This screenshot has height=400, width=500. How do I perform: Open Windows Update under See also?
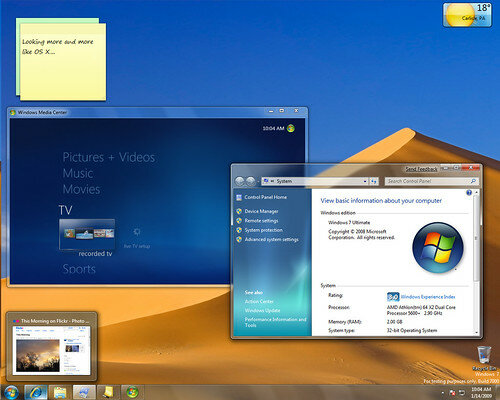(262, 310)
